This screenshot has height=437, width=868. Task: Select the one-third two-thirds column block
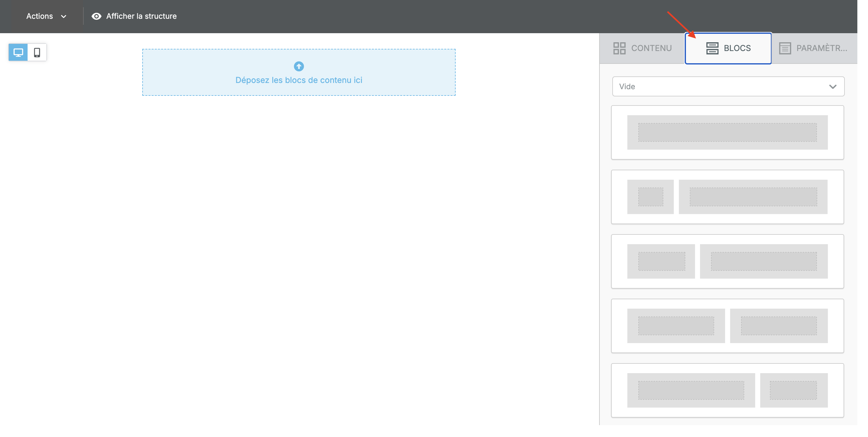pos(727,261)
